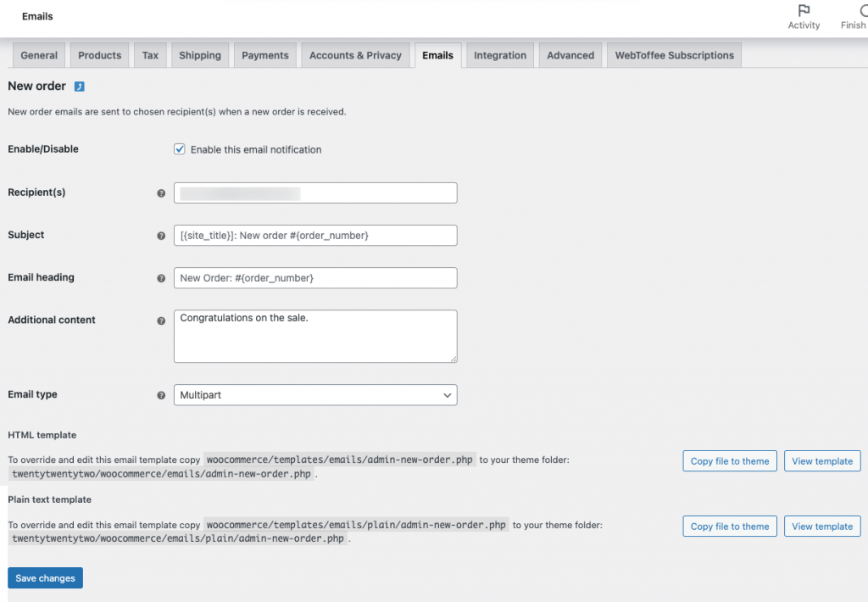Click the 'HTML template' heading text
The height and width of the screenshot is (602, 868).
coord(42,435)
